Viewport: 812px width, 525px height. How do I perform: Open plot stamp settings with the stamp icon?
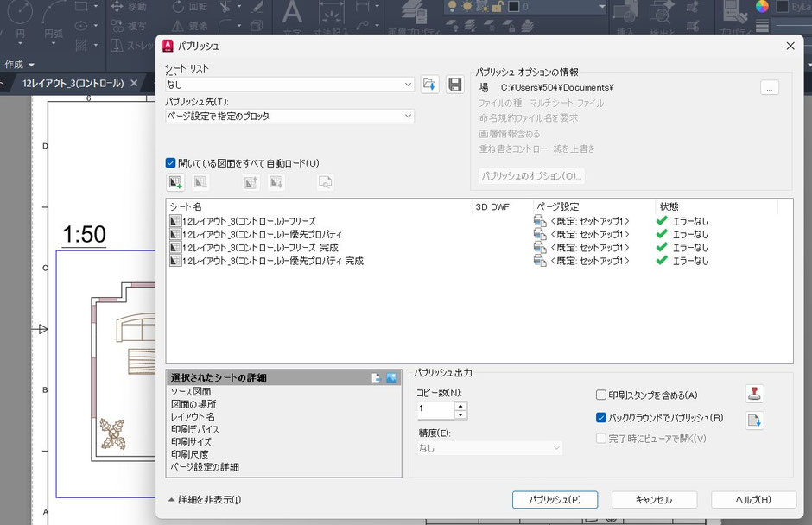pos(754,394)
